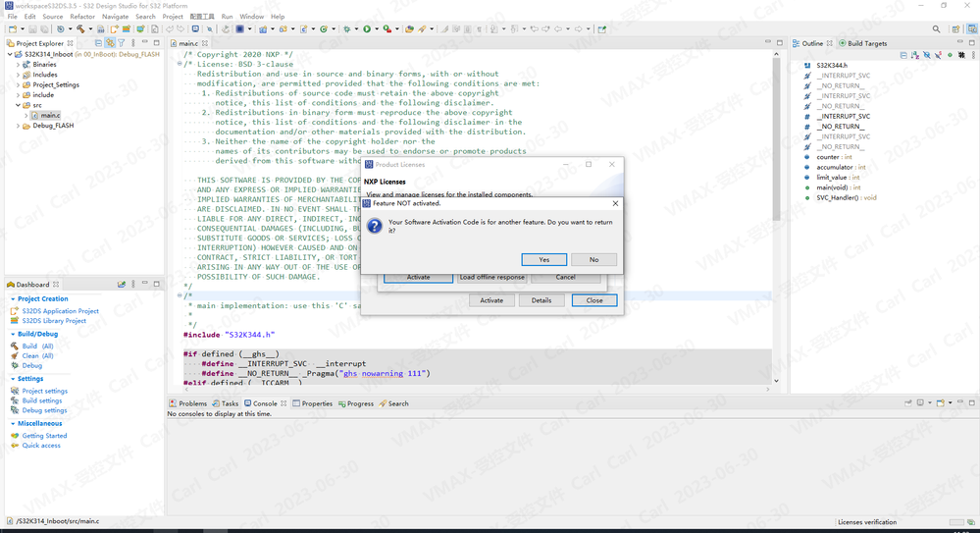This screenshot has height=533, width=980.
Task: Select SVC_Handler() in Outline
Action: coord(847,197)
